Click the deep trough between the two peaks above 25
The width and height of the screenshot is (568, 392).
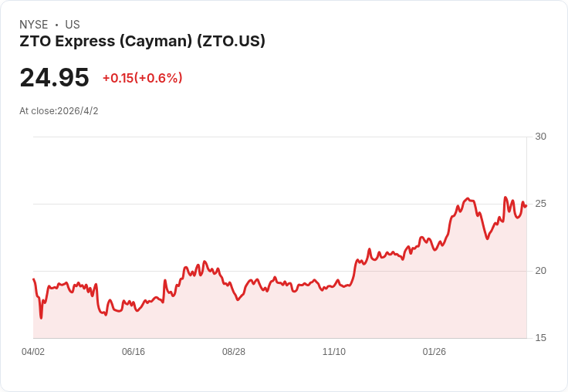point(487,238)
